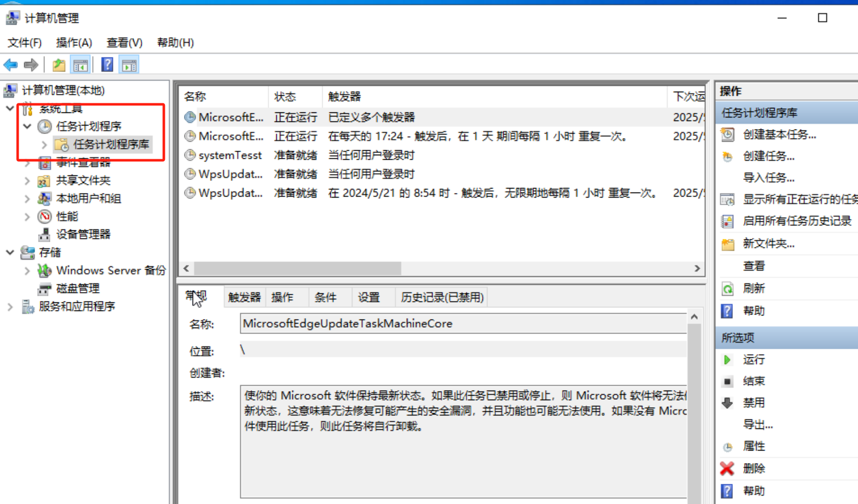Delete the selected task via 删除
The width and height of the screenshot is (858, 504).
pos(754,468)
